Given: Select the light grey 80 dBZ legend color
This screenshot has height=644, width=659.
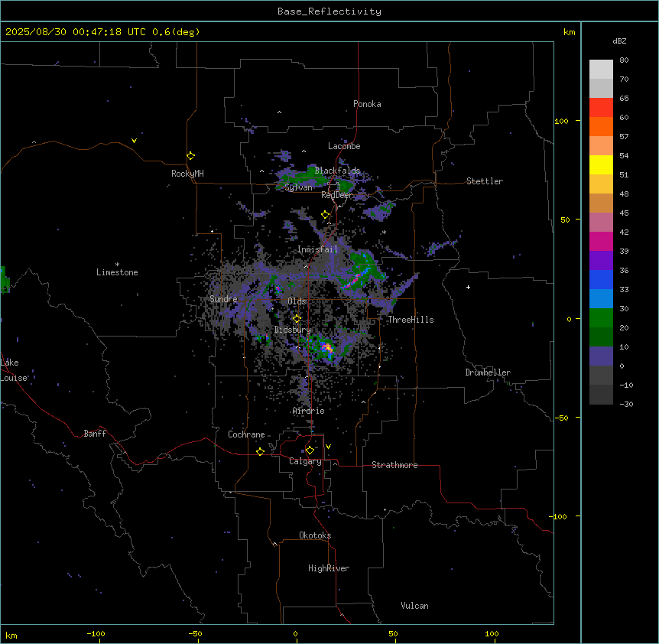Looking at the screenshot, I should (x=601, y=70).
